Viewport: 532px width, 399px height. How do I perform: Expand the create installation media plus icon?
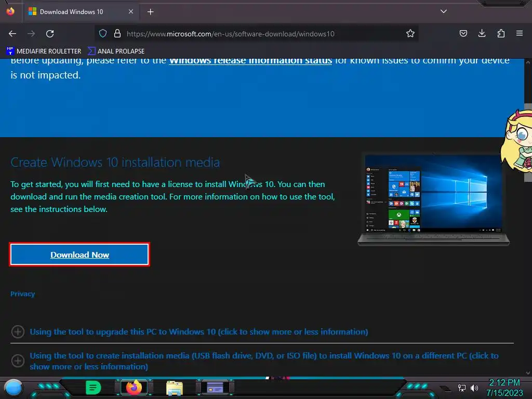click(x=18, y=361)
